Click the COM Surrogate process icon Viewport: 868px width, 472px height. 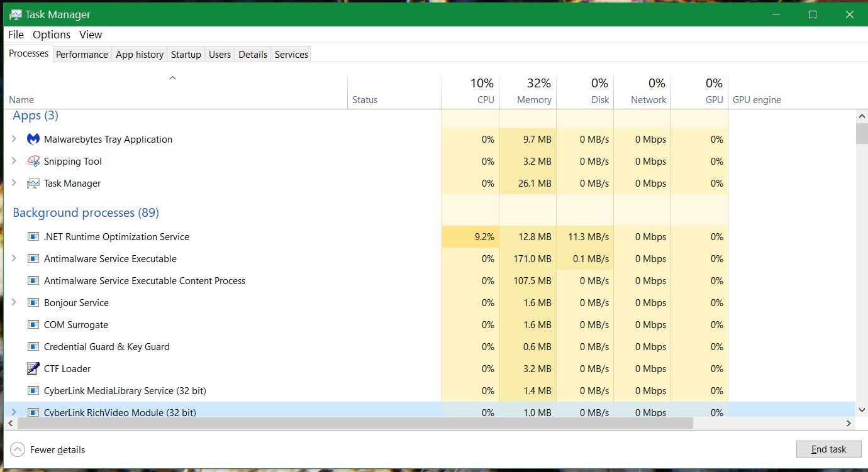(33, 325)
